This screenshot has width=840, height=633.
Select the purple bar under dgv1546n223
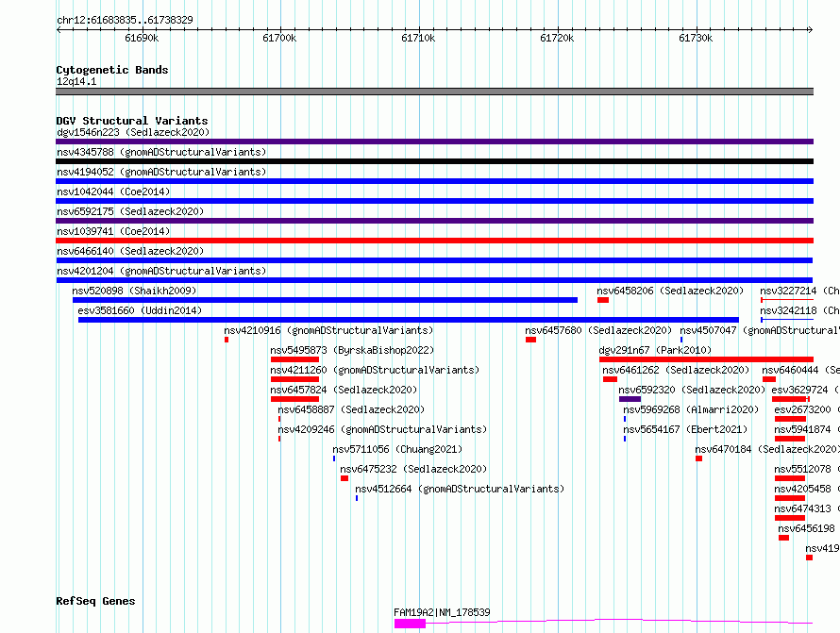tap(434, 142)
